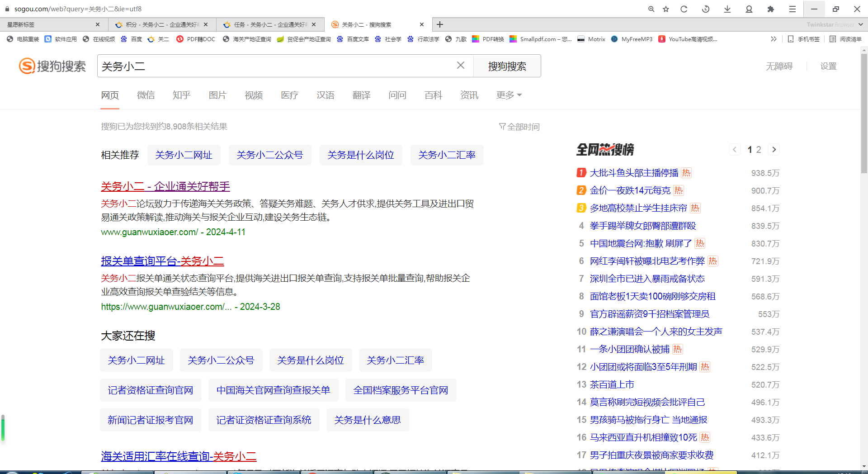Close the 星愿新标签 tab
This screenshot has width=868, height=474.
[x=98, y=24]
